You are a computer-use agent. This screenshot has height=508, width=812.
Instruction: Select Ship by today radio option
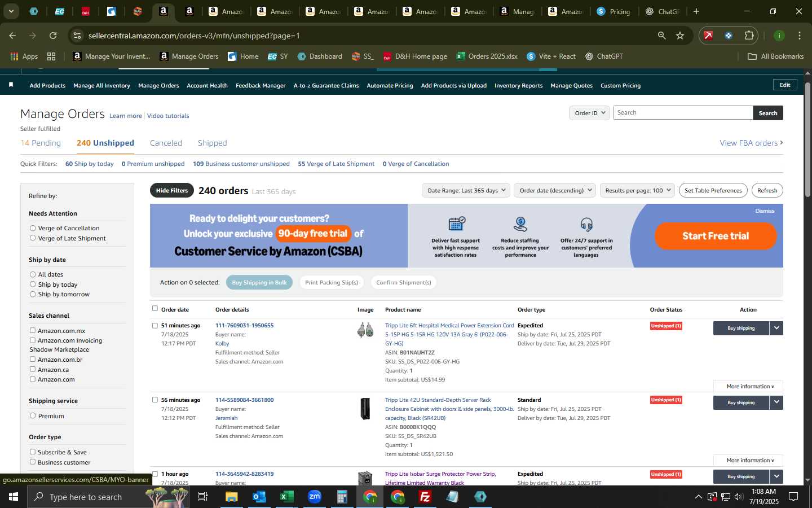coord(33,284)
